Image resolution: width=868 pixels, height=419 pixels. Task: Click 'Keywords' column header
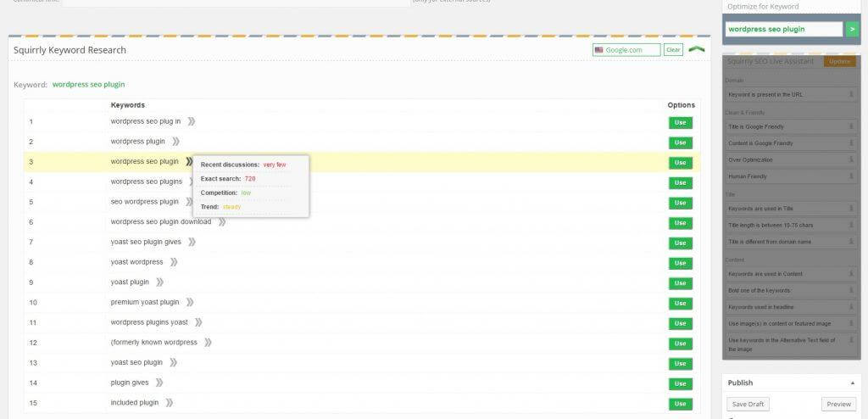coord(128,105)
